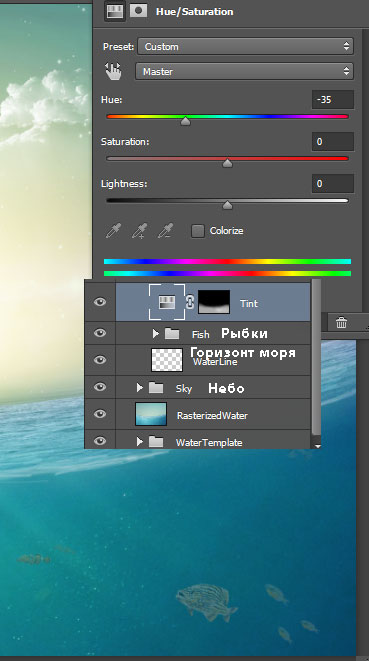Hide the WaterTemplate group
Image resolution: width=369 pixels, height=661 pixels.
pyautogui.click(x=100, y=441)
